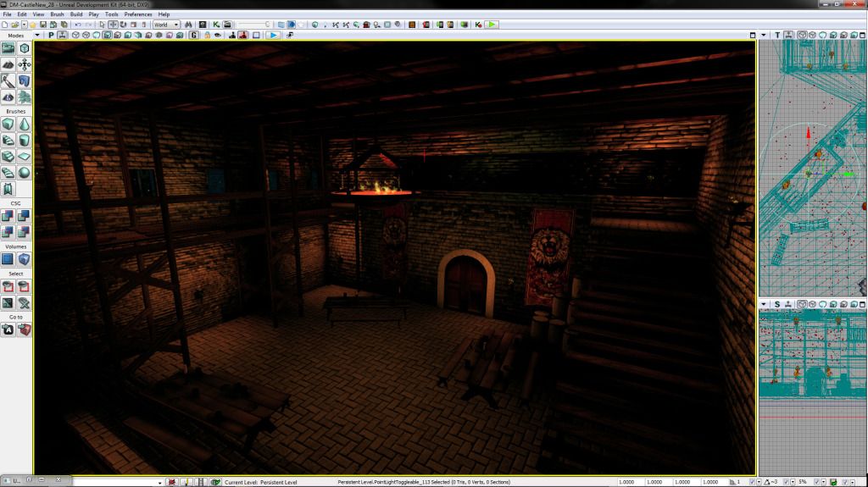Expand top-right viewport options dropdown arrow
Viewport: 868px width, 487px height.
coord(764,36)
